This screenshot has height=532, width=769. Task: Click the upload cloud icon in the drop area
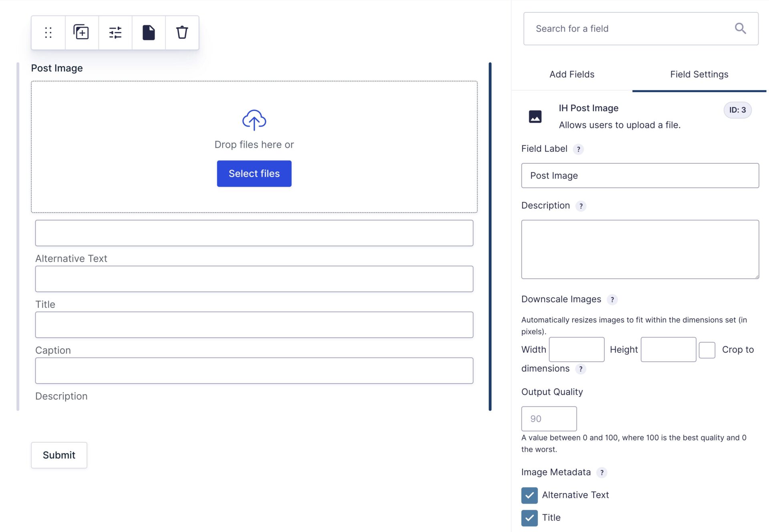(x=254, y=120)
